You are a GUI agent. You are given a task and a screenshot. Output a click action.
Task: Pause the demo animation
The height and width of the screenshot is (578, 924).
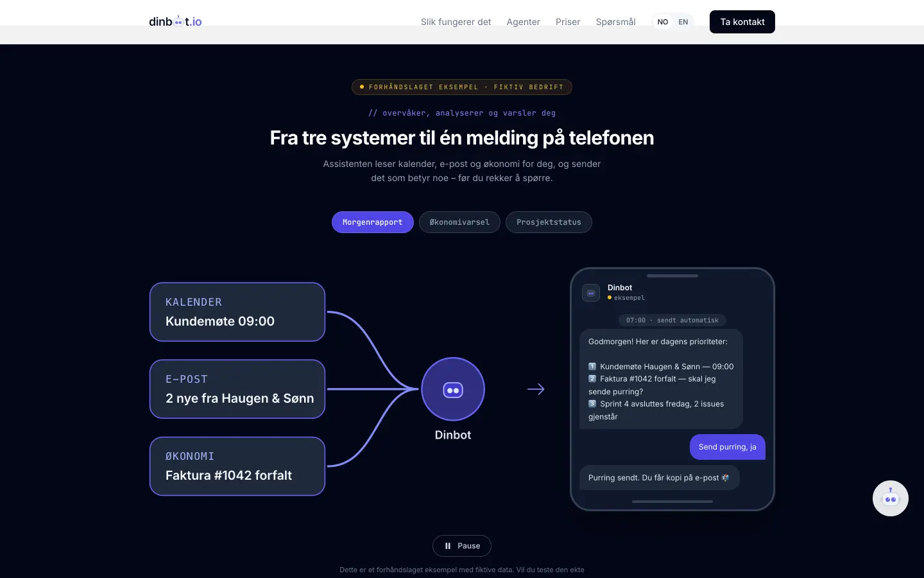pyautogui.click(x=462, y=546)
